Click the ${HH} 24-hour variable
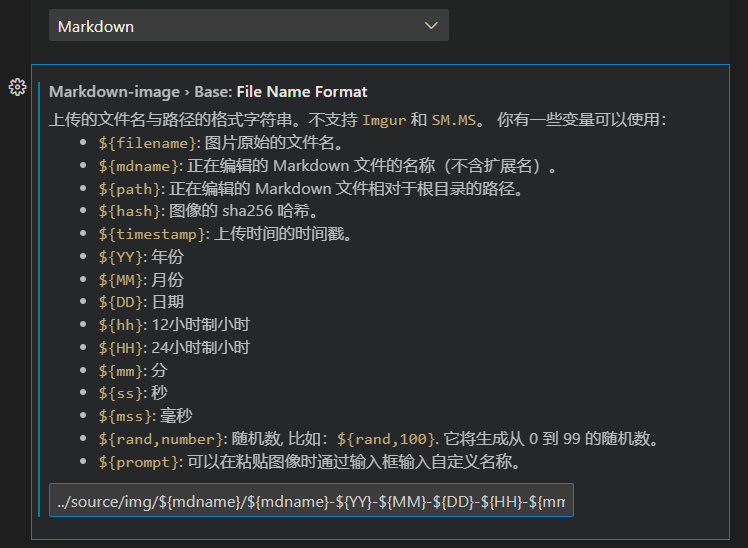Screen dimensions: 748x548 coord(117,348)
